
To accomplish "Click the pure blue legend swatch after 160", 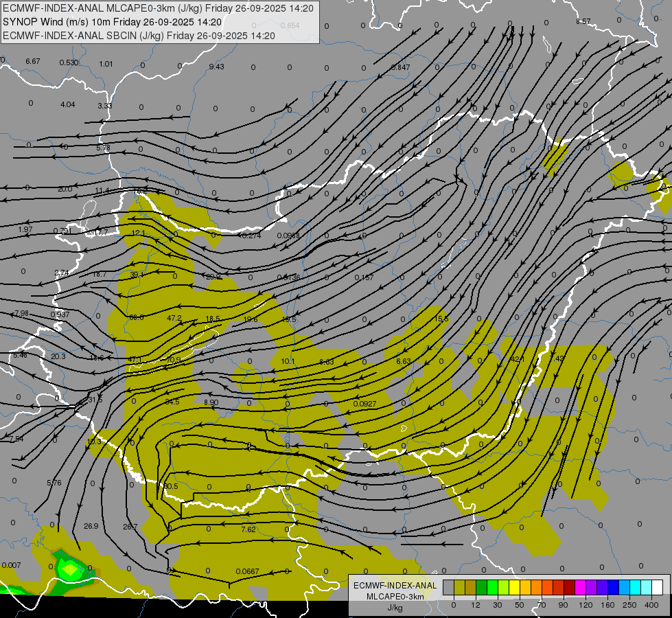I will [x=614, y=587].
